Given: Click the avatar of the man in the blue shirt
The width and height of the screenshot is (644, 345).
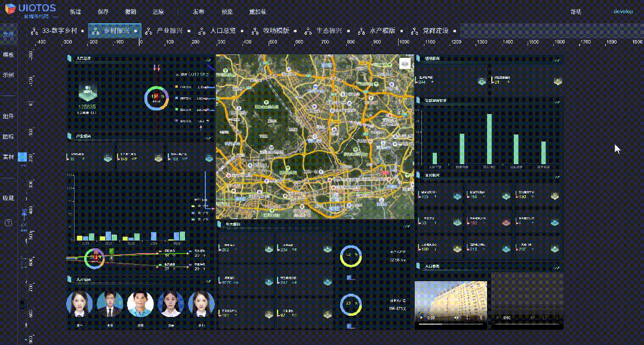Looking at the screenshot, I should 140,304.
